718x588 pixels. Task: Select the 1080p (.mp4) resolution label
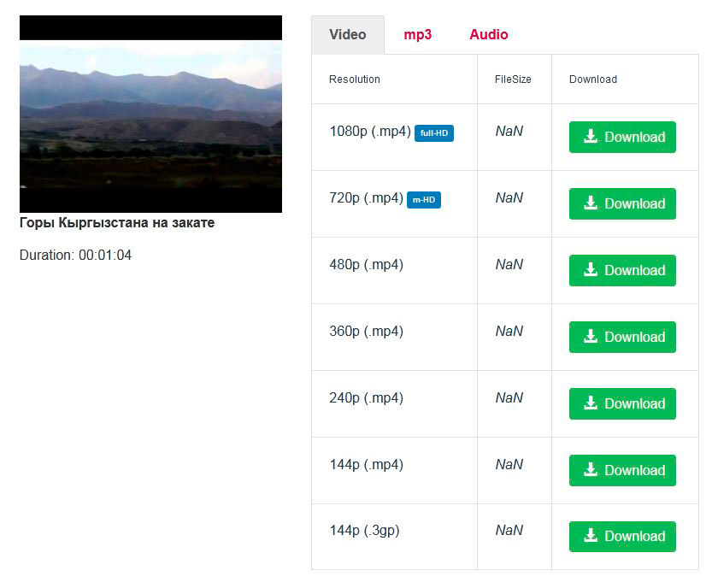(x=370, y=132)
